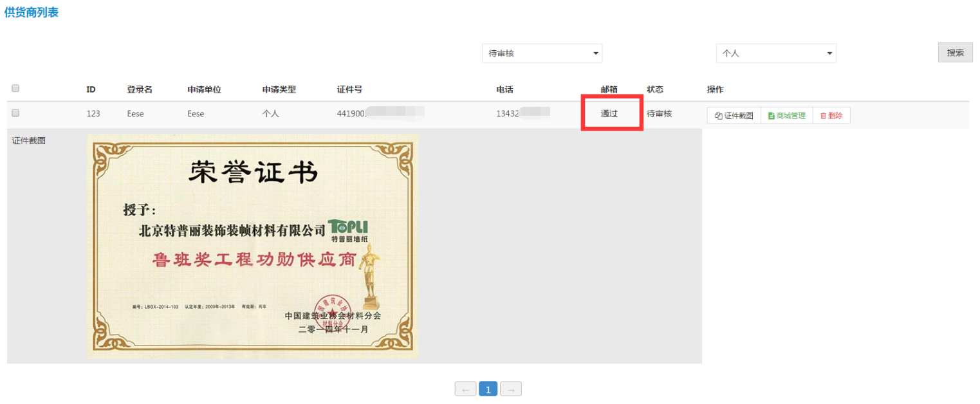Click the 搜索 search button
The width and height of the screenshot is (980, 404).
pyautogui.click(x=955, y=53)
